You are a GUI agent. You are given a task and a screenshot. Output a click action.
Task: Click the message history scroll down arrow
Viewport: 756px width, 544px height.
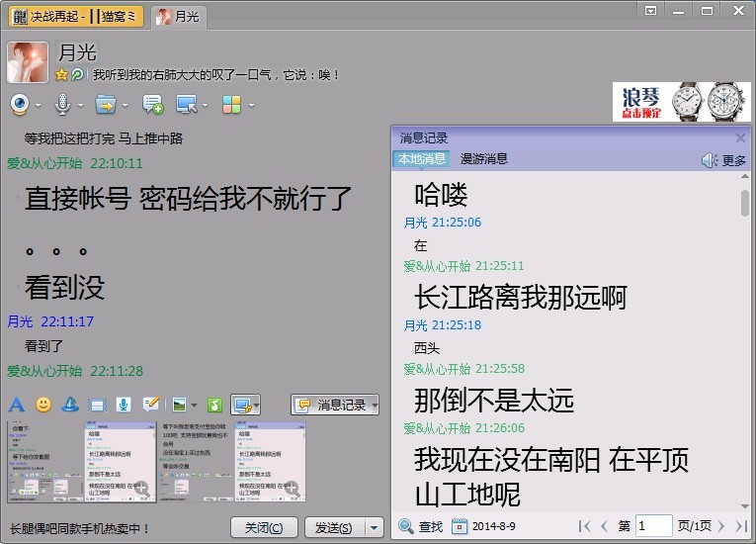(x=744, y=506)
